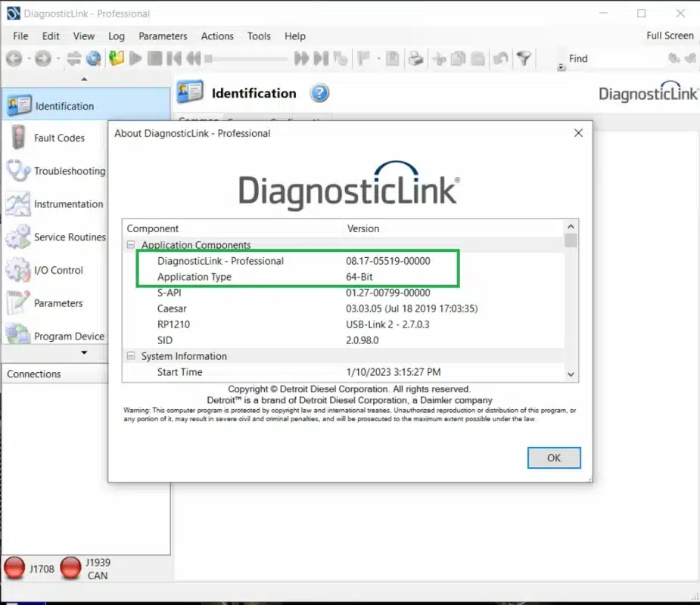Click the Cut scissors toolbar icon
The width and height of the screenshot is (700, 605).
pyautogui.click(x=439, y=58)
